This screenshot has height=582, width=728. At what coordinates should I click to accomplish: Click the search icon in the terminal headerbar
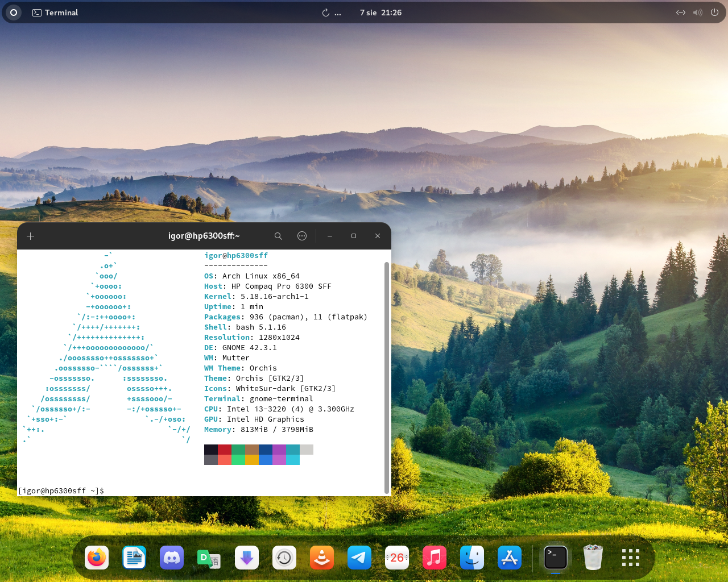point(278,236)
